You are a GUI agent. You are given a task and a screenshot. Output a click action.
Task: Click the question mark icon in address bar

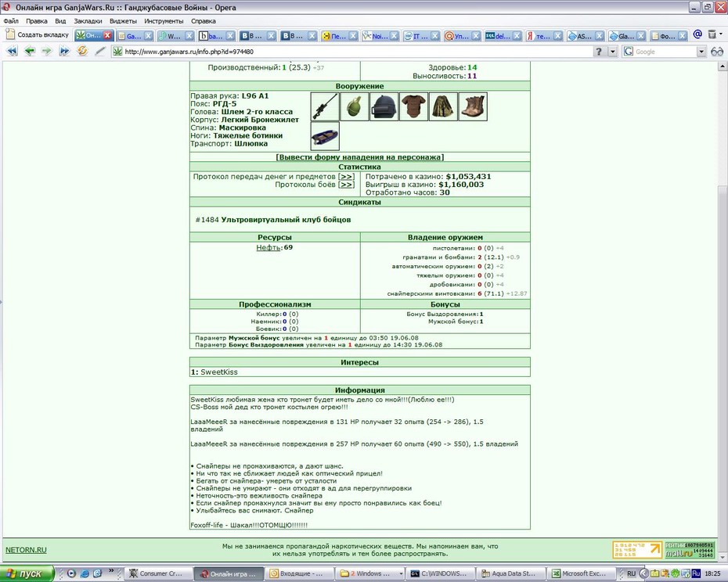599,52
